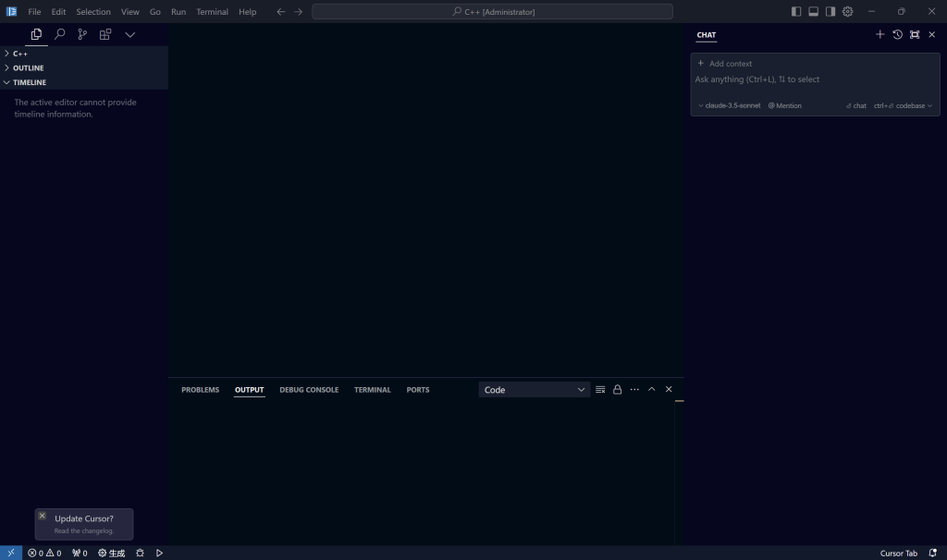Toggle the secondary side bar layout icon
The height and width of the screenshot is (560, 947).
tap(830, 11)
